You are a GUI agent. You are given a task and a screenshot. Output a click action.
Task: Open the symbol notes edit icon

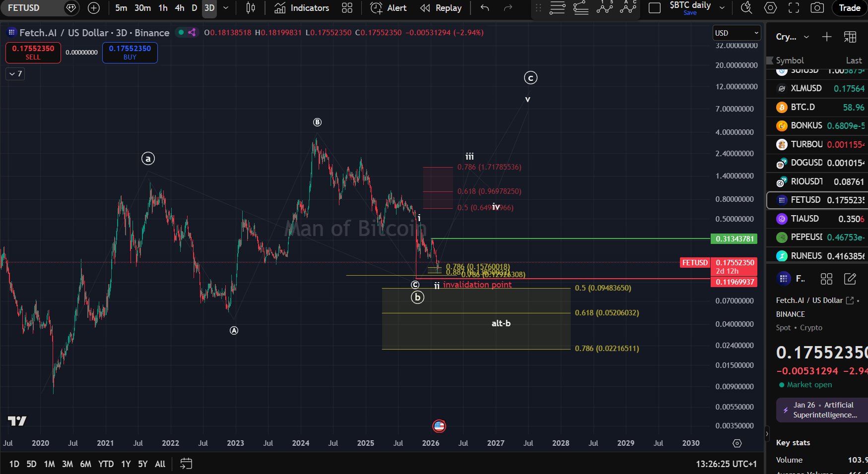850,279
